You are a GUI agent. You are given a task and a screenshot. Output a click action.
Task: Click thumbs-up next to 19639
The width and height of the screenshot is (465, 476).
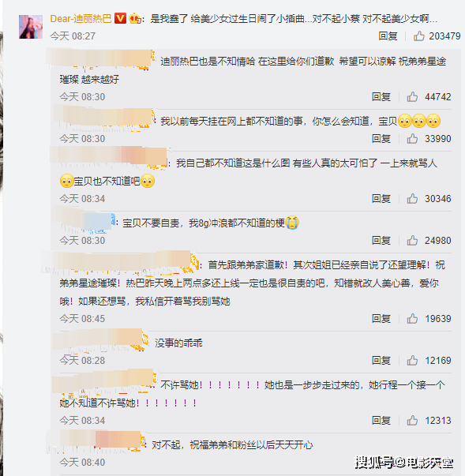coord(412,319)
